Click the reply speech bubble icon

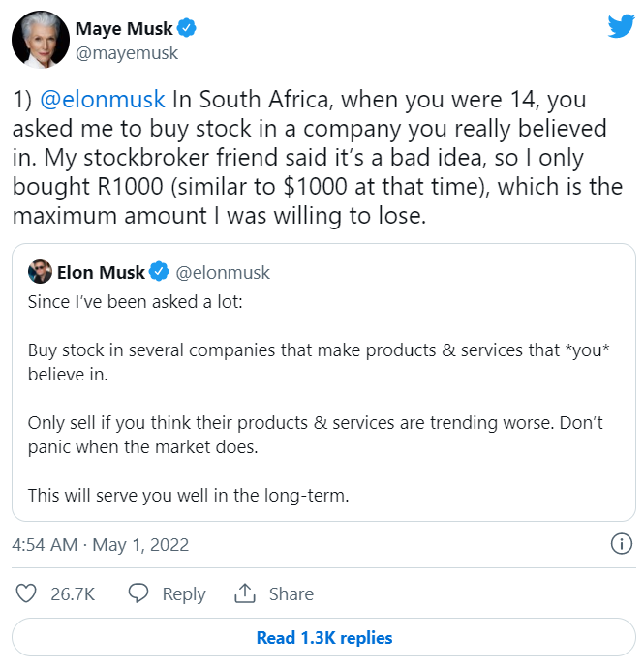138,593
